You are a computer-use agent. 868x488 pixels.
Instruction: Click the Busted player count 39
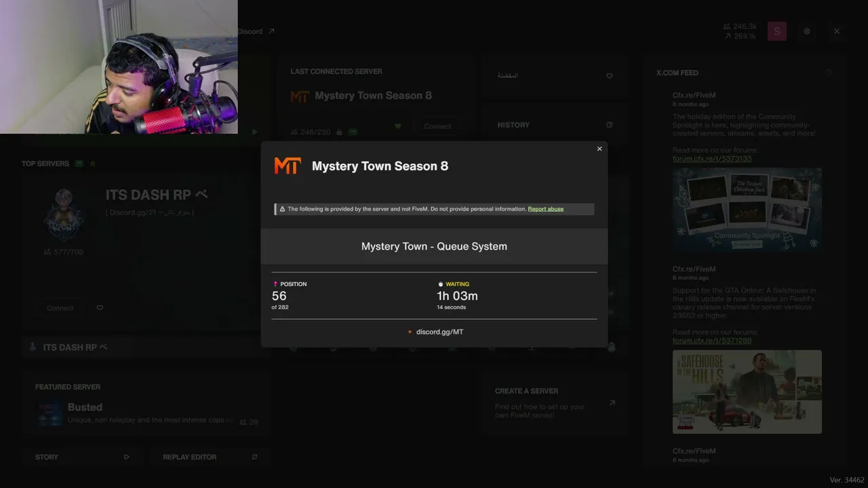pyautogui.click(x=249, y=422)
